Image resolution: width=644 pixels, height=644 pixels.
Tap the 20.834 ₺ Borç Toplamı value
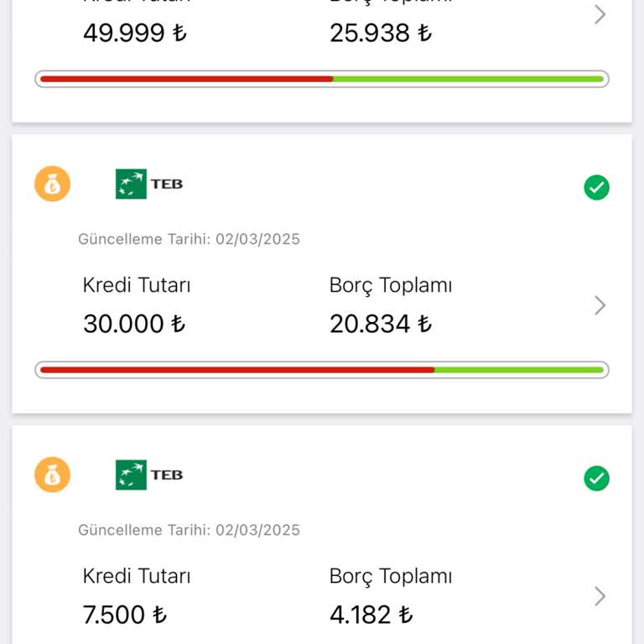point(381,325)
